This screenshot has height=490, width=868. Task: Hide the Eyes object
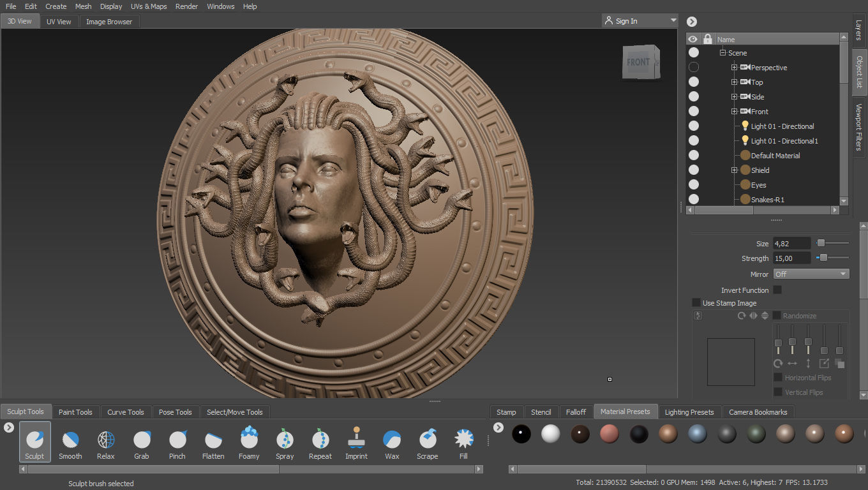[694, 184]
